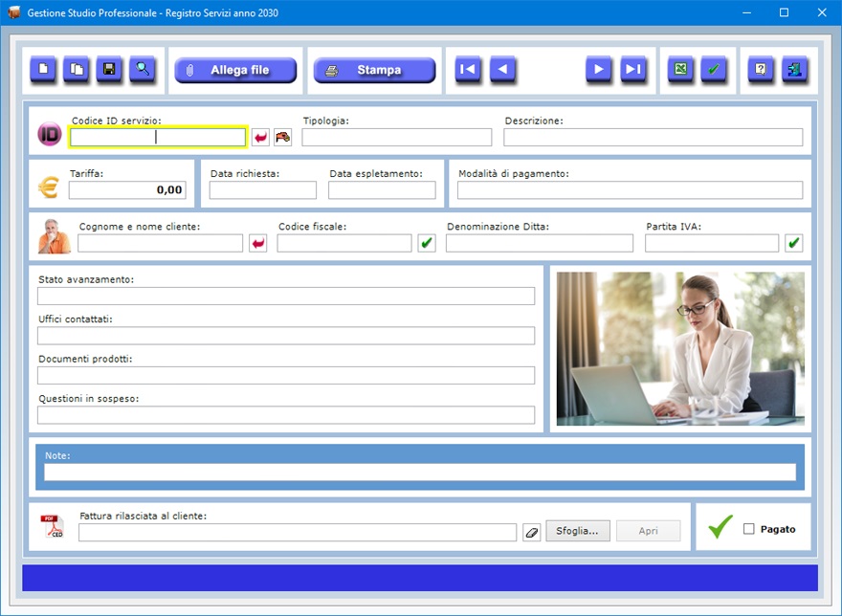This screenshot has width=842, height=616.
Task: Go to first record
Action: (468, 69)
